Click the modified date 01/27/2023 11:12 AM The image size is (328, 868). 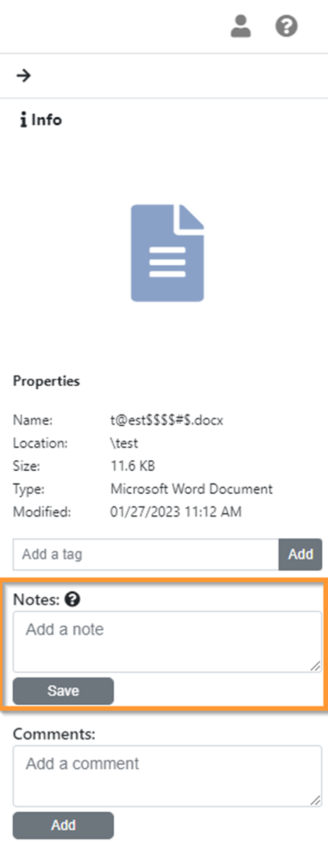click(176, 512)
